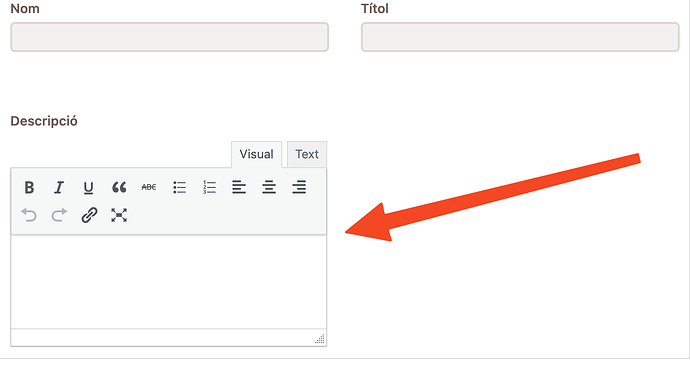Center-align the text
This screenshot has width=690, height=372.
pyautogui.click(x=269, y=188)
